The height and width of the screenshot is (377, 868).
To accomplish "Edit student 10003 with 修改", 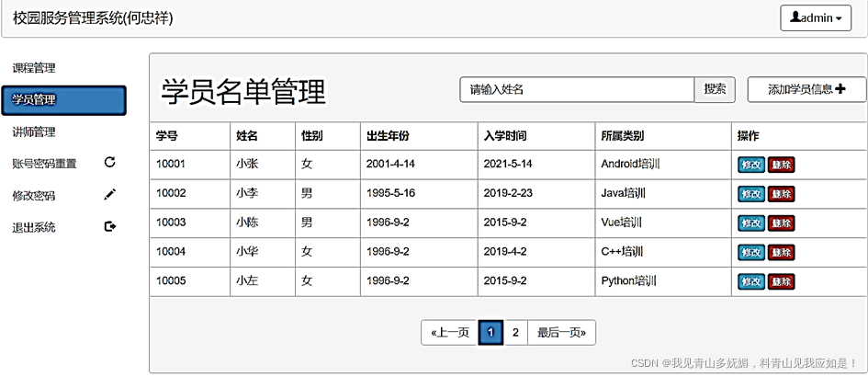I will [751, 223].
